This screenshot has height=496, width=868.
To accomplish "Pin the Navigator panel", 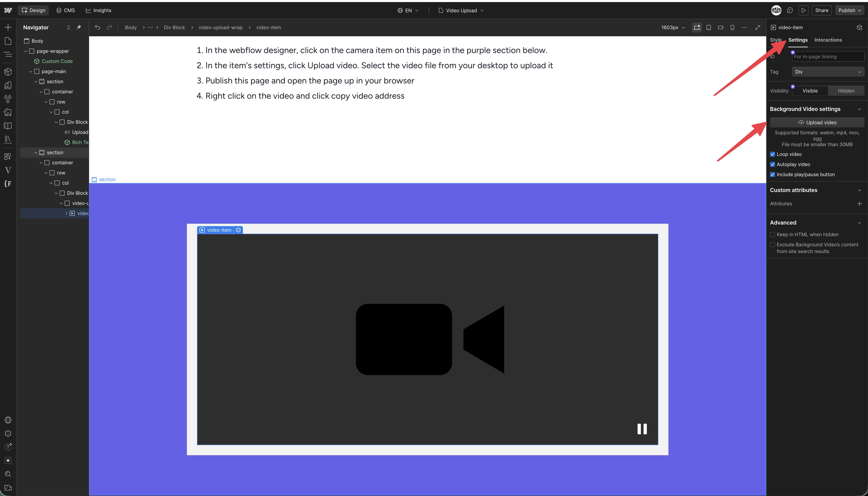I will click(79, 27).
